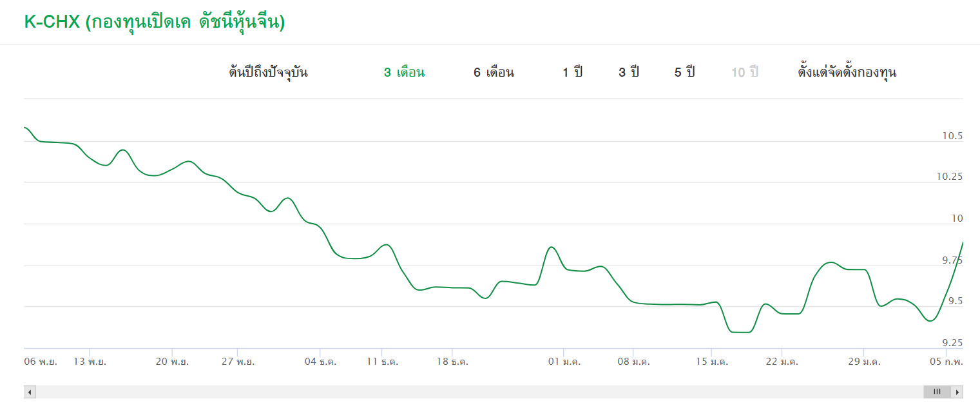Click the 13 พ.ย. date label
Screen dimensions: 980x408
point(90,362)
